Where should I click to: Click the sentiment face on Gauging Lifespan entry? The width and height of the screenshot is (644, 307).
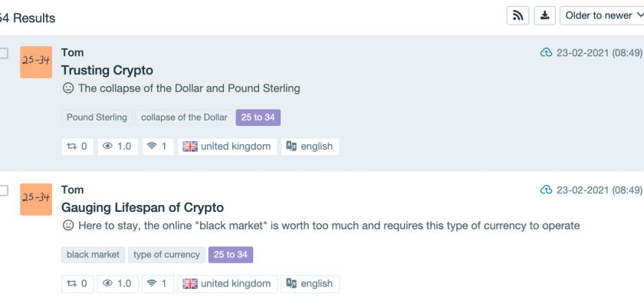coord(68,226)
